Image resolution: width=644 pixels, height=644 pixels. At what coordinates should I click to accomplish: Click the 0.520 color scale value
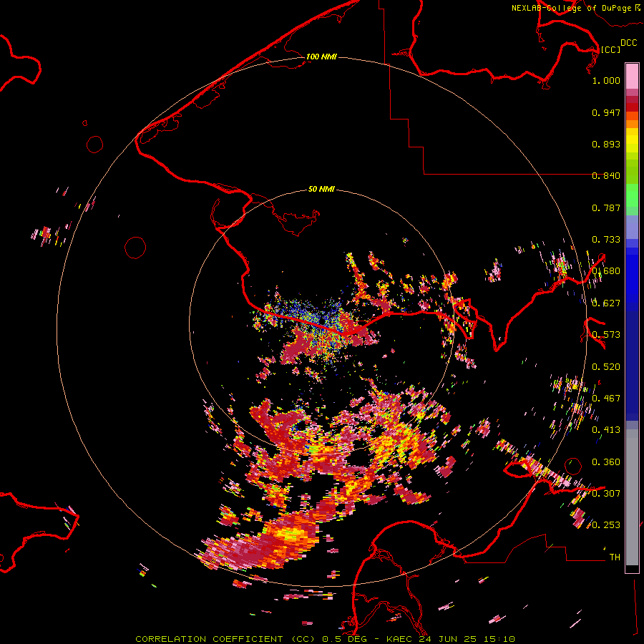click(x=606, y=367)
